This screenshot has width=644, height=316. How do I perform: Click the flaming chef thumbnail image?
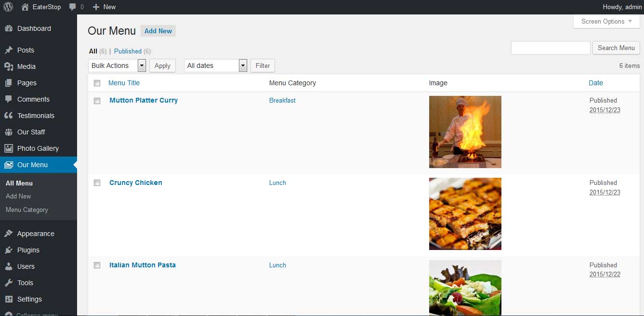coord(465,132)
